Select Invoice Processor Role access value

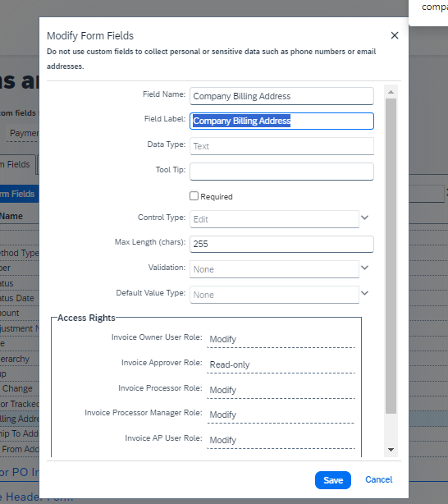[281, 390]
